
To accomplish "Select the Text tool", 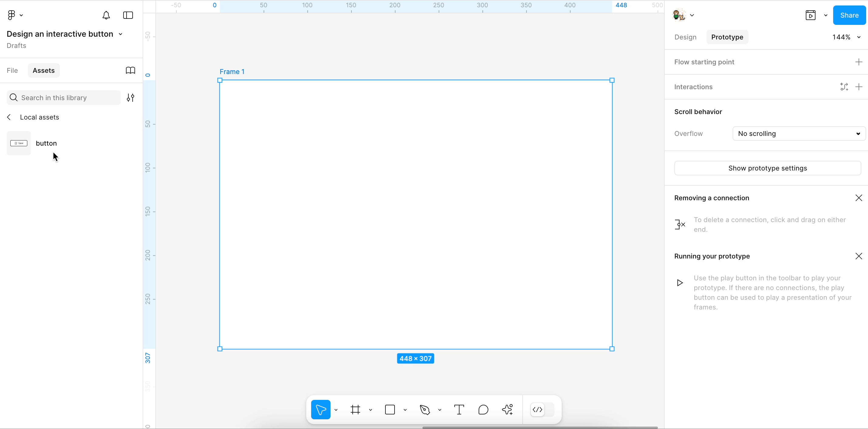I will click(x=459, y=410).
